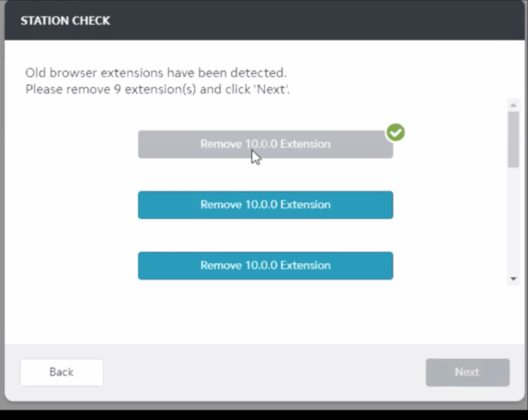Click the blank white space beneath the extension list
The image size is (528, 420).
(265, 315)
